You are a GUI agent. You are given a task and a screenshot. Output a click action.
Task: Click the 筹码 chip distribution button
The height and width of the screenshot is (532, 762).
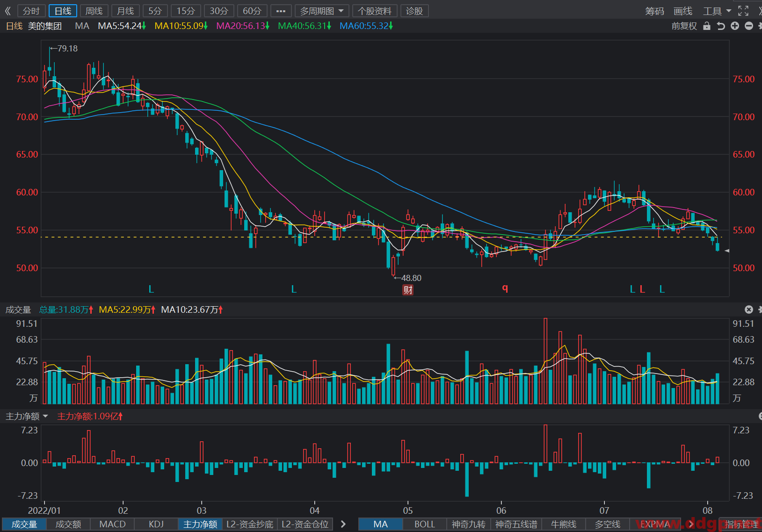click(654, 11)
